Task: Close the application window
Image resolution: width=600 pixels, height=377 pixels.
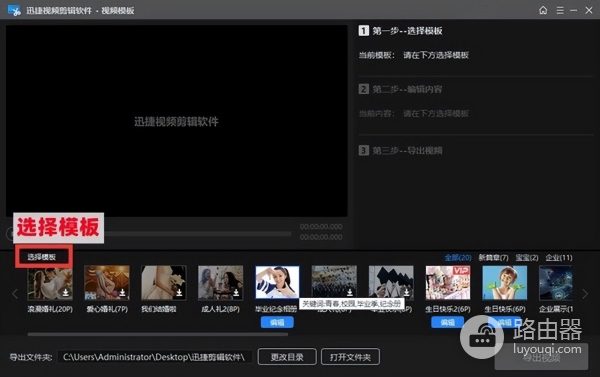Action: pos(589,10)
